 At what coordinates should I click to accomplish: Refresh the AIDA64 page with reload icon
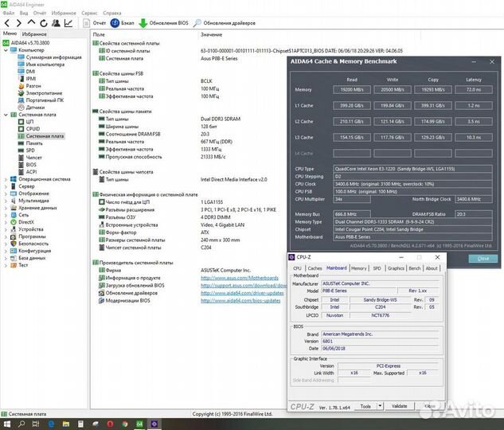click(x=44, y=23)
